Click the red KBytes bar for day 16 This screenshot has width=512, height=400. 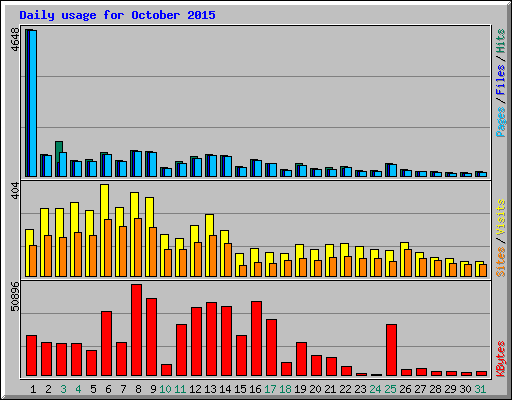[x=257, y=339]
